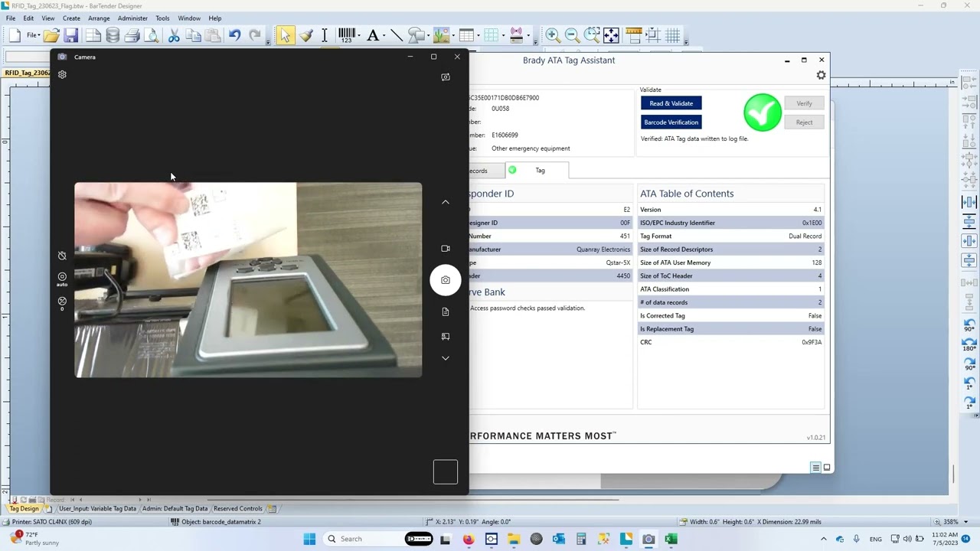This screenshot has width=980, height=551.
Task: Move to previous camera mode chevron up
Action: 446,202
